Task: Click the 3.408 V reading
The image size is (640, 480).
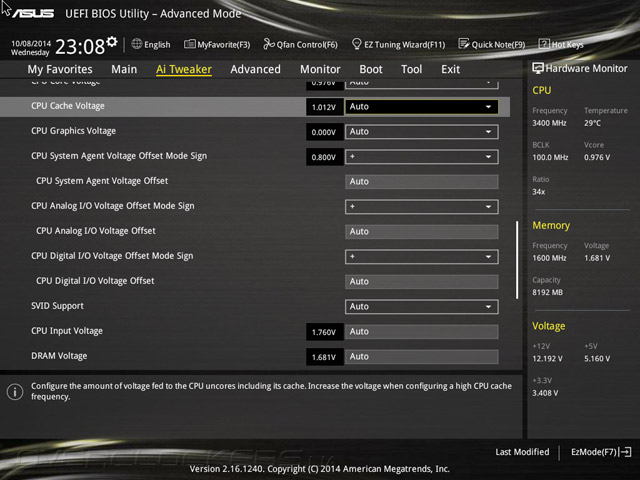Action: 545,393
